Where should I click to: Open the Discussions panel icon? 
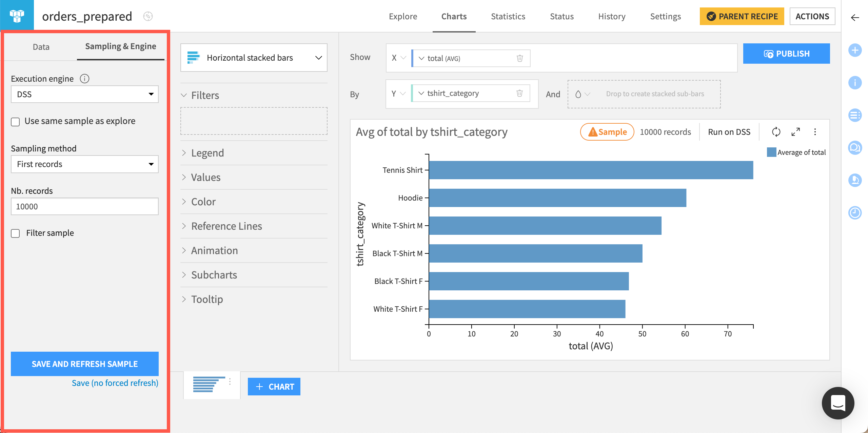click(855, 148)
